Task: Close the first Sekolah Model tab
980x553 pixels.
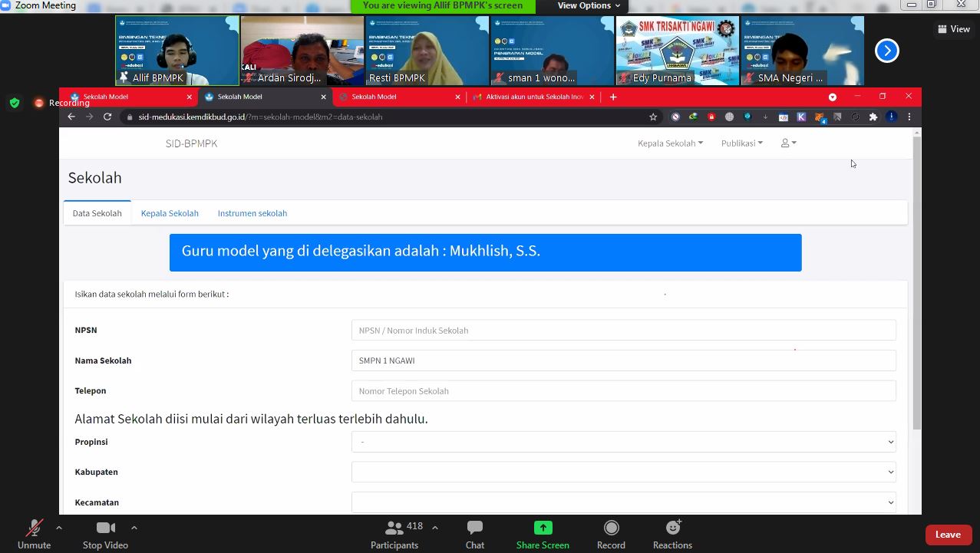Action: [x=190, y=97]
